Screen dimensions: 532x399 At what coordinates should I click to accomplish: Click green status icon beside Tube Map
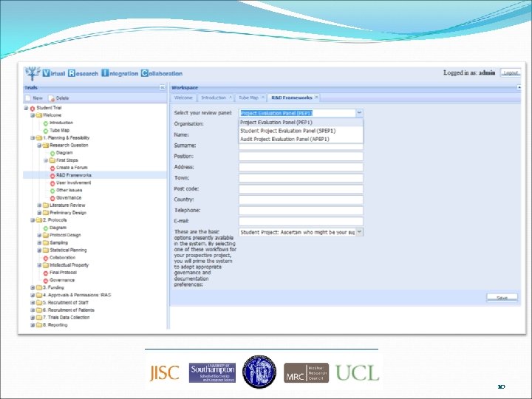coord(46,131)
